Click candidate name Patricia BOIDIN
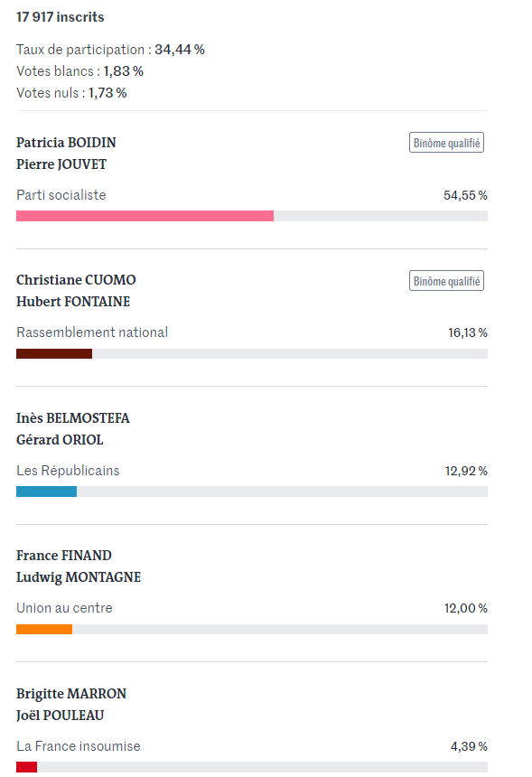Viewport: 532px width, 777px height. click(x=66, y=143)
